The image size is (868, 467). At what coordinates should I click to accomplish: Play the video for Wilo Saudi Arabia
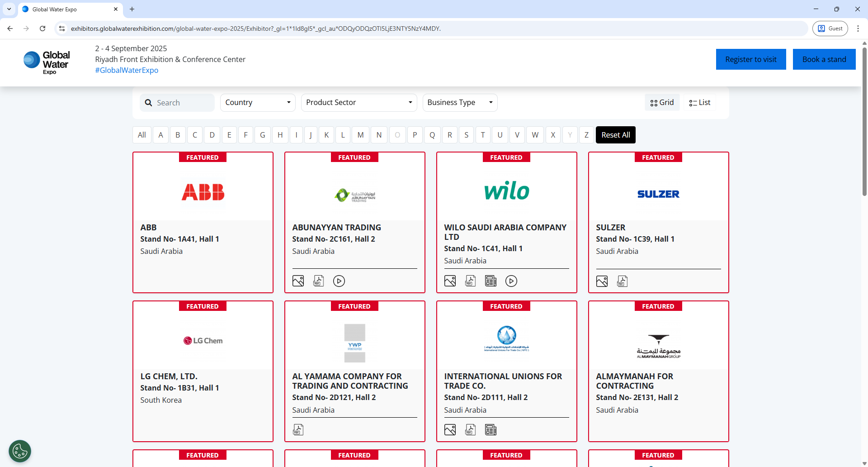click(511, 281)
